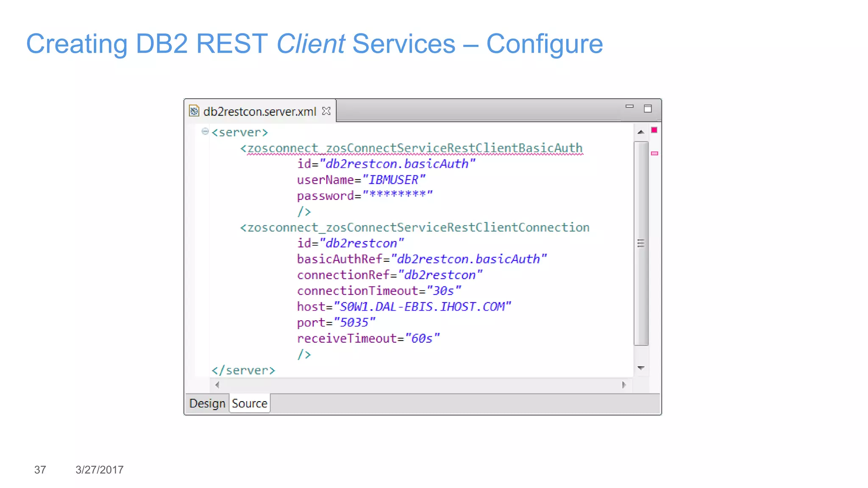This screenshot has height=488, width=868.
Task: Minimize the editor pane
Action: click(629, 107)
